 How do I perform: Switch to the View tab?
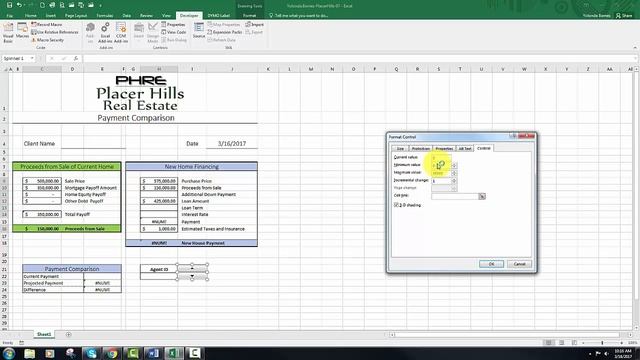166,16
